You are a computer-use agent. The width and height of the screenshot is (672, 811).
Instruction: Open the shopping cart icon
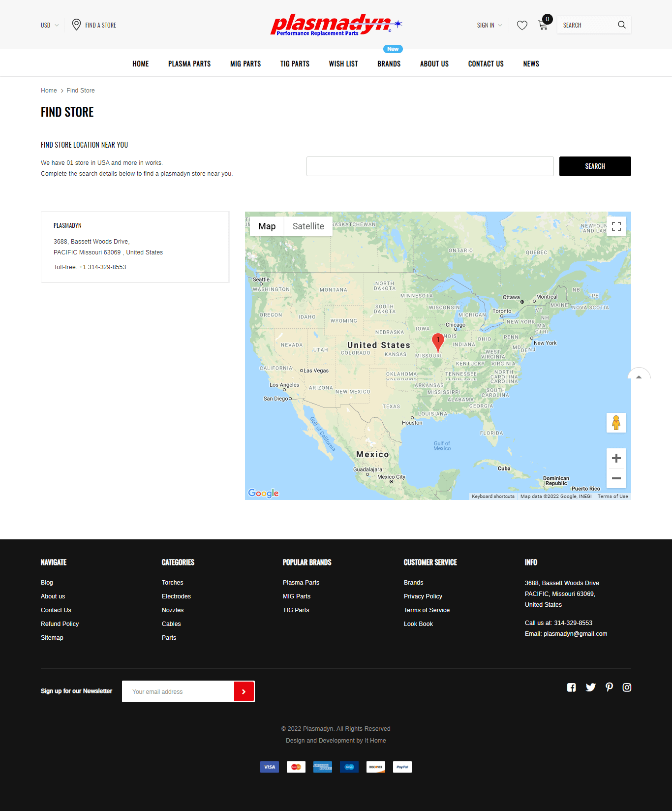pyautogui.click(x=544, y=25)
